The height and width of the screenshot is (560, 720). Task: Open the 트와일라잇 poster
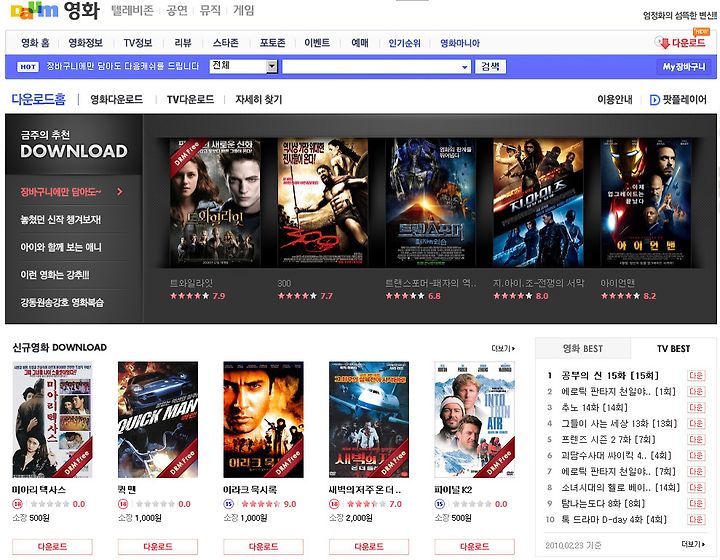(x=214, y=202)
